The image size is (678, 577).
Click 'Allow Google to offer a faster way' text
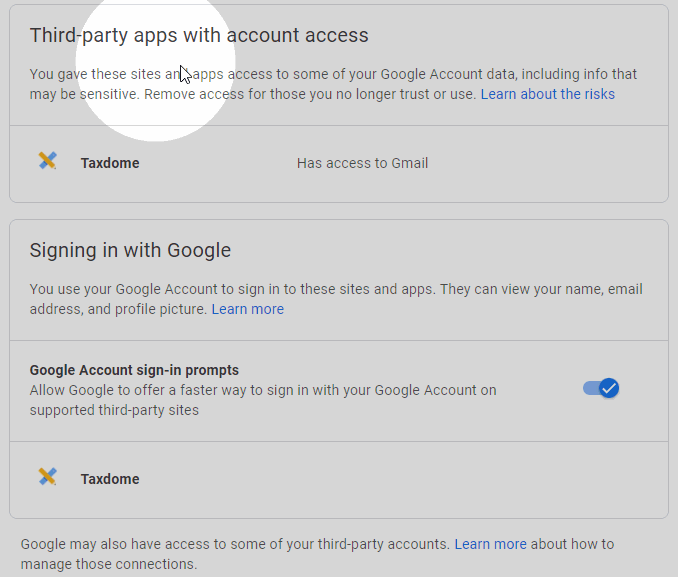(x=262, y=390)
